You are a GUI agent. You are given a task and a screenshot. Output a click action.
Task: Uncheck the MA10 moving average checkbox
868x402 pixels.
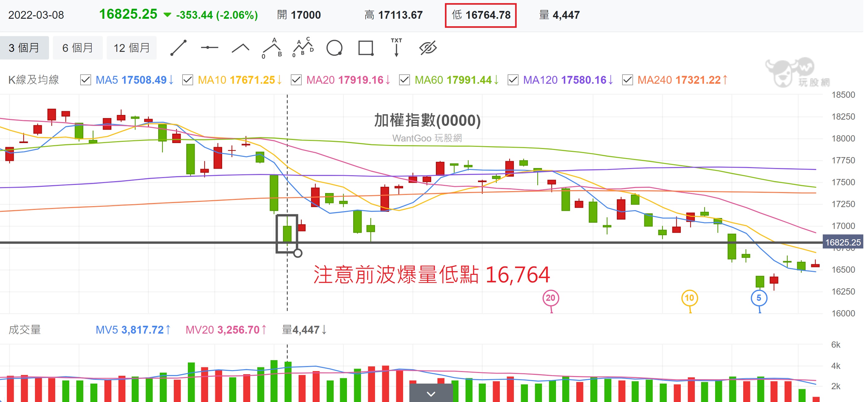coord(188,80)
